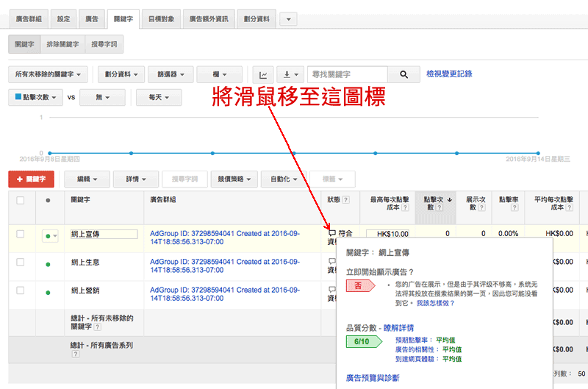Select the 排除關鍵字 sub-tab

click(x=62, y=44)
